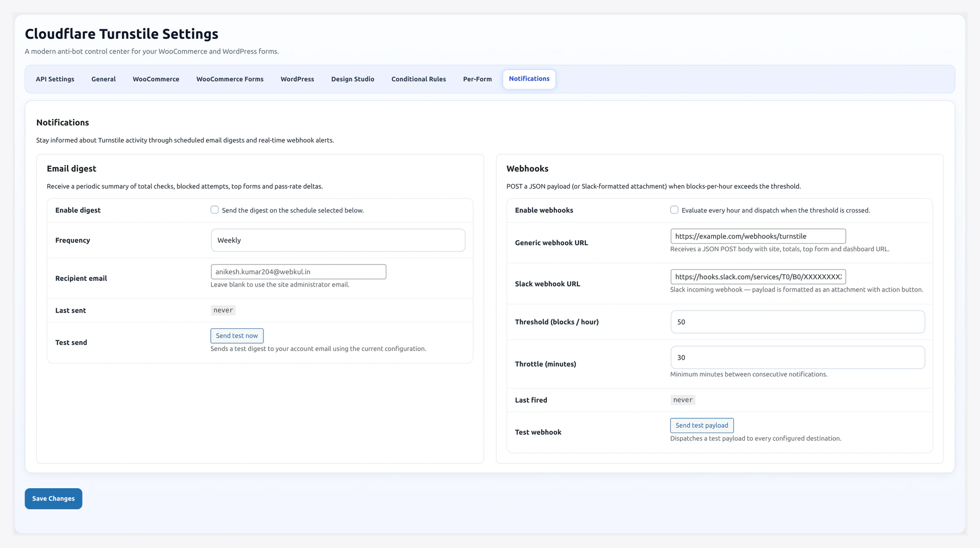Focus the Throttle minutes field
Image resolution: width=980 pixels, height=548 pixels.
click(797, 358)
